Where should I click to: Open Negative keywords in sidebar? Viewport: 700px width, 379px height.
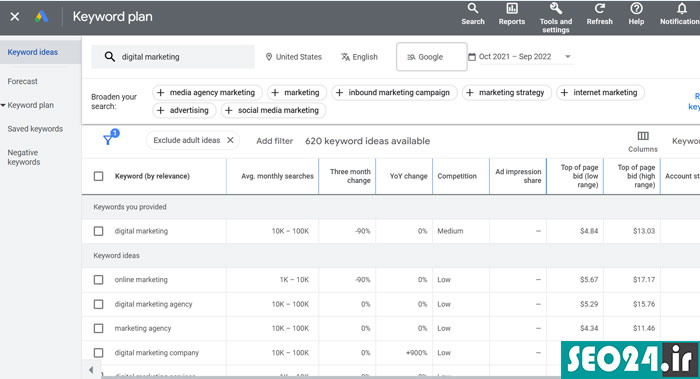coord(24,157)
